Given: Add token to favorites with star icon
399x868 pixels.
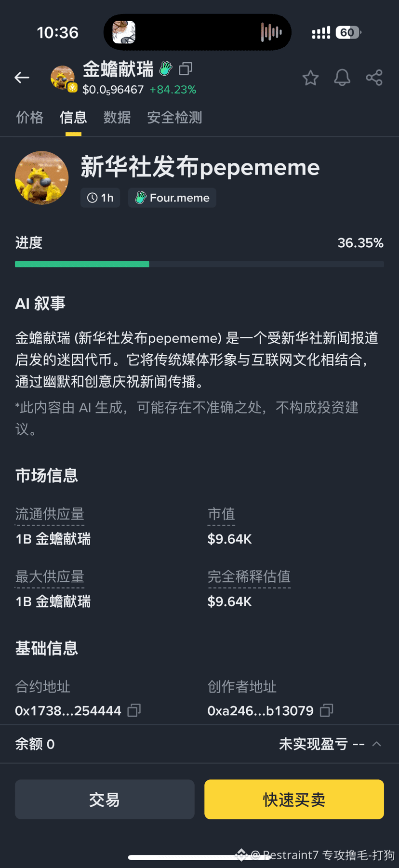Looking at the screenshot, I should click(310, 78).
